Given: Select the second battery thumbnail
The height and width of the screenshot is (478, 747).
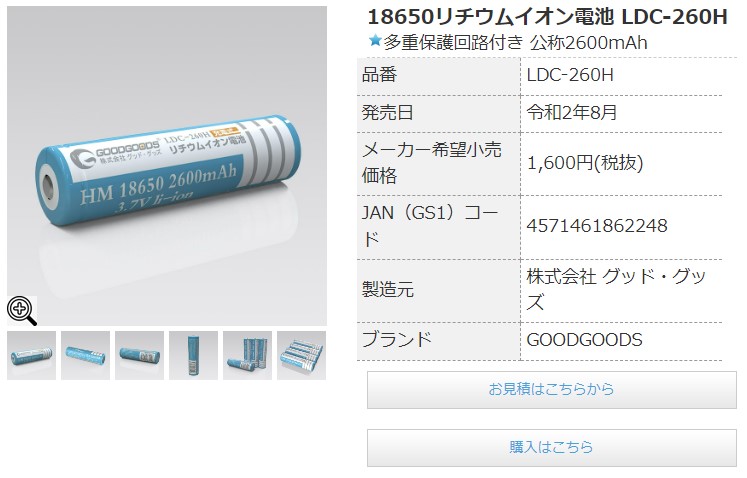Looking at the screenshot, I should (85, 356).
